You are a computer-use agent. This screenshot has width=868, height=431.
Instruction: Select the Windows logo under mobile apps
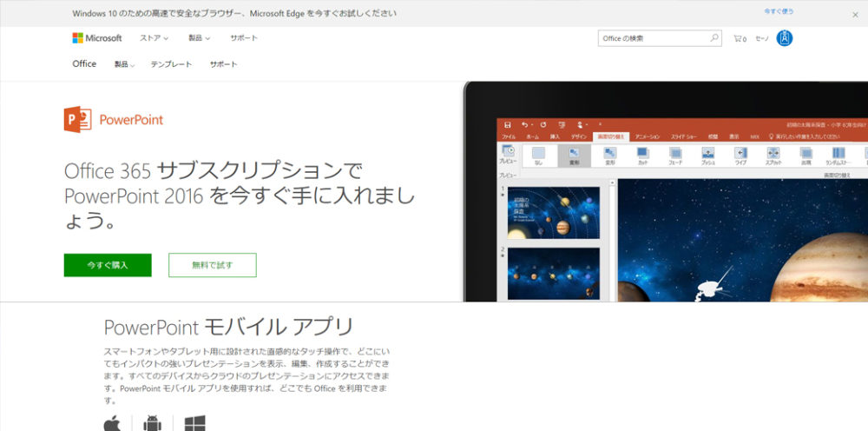(x=194, y=422)
